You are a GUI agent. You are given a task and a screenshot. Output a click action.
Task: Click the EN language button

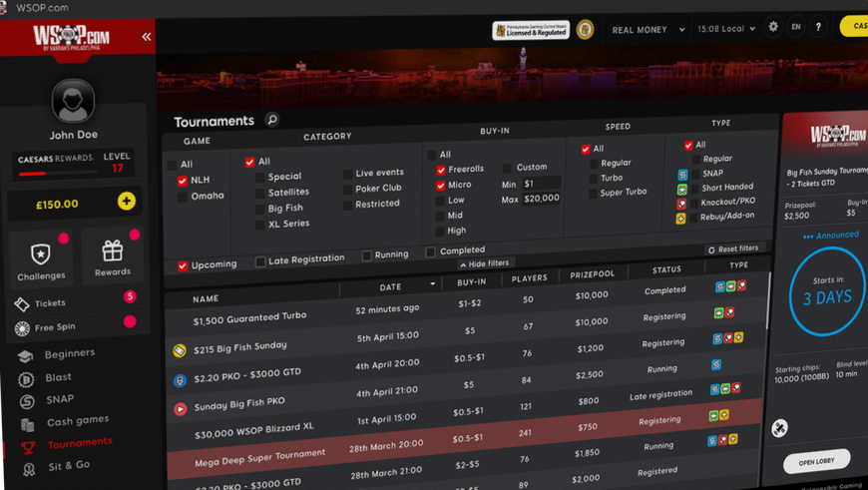click(796, 27)
